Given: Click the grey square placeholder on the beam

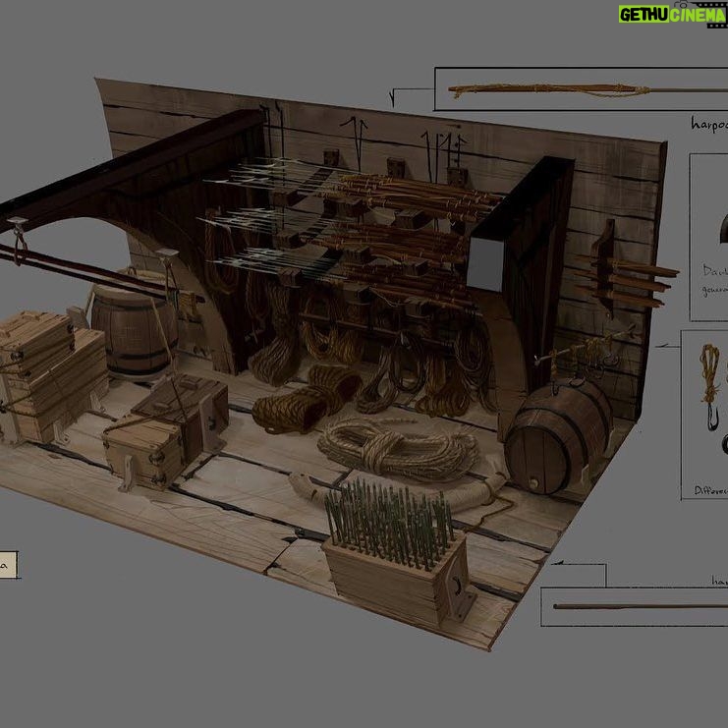Looking at the screenshot, I should click(x=484, y=263).
